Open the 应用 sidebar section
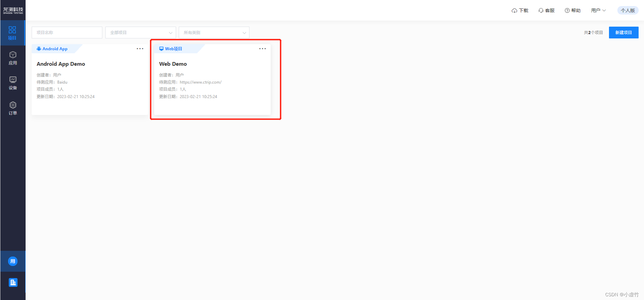The height and width of the screenshot is (300, 644). pyautogui.click(x=13, y=58)
